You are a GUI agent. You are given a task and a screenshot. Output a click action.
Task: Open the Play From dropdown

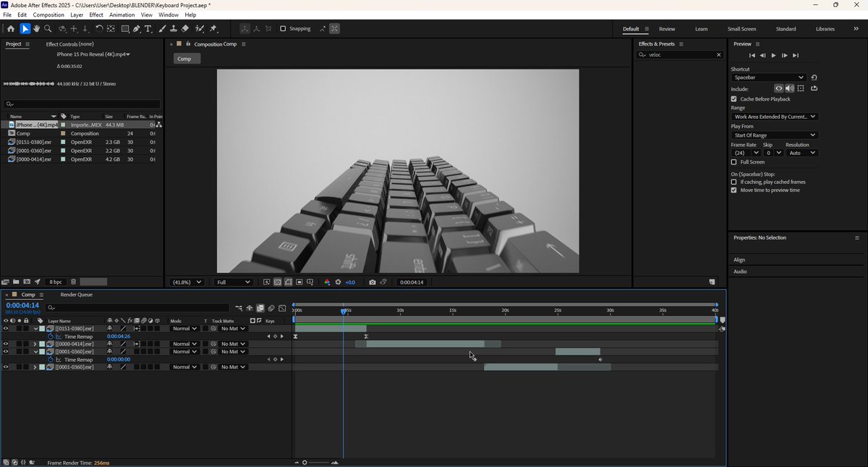click(x=774, y=135)
